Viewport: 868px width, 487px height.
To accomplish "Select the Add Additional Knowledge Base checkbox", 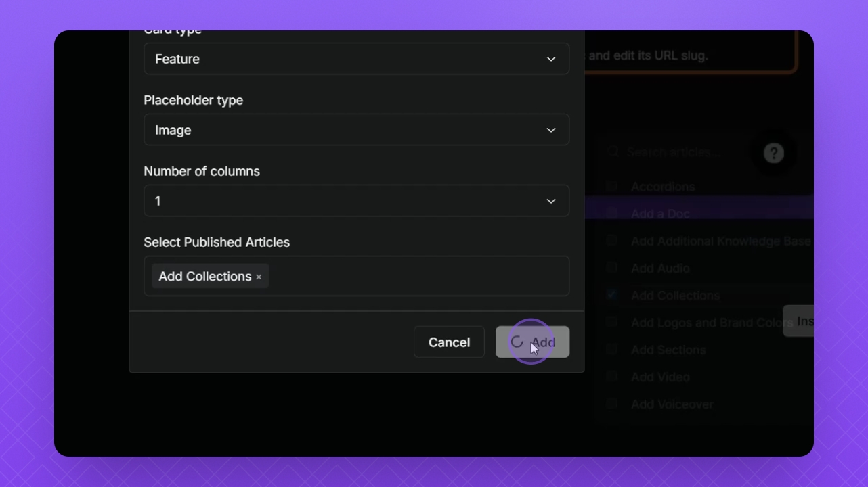I will pos(612,240).
